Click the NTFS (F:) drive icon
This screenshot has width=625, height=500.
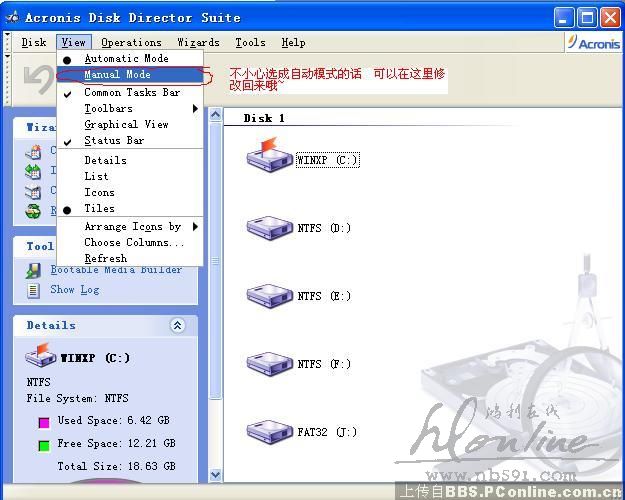point(269,363)
